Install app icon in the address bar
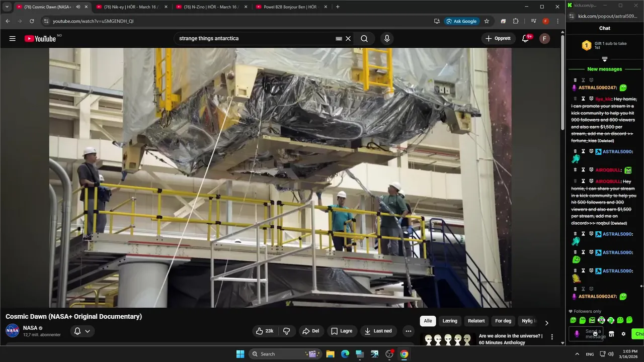Screen dimensions: 644x362 tap(437, 21)
